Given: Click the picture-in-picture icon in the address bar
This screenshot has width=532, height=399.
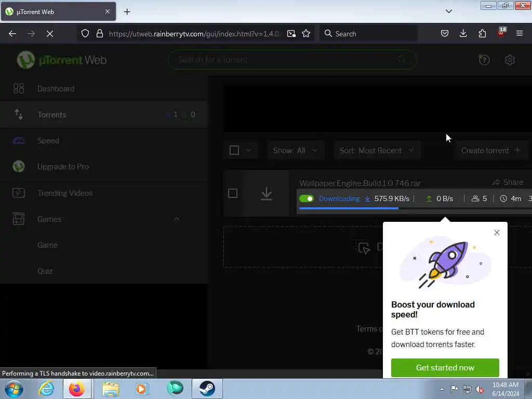Looking at the screenshot, I should (291, 33).
